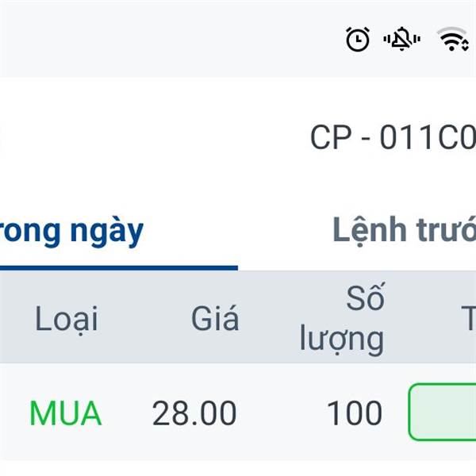
Task: Click the truncated 'T' status column header
Action: [468, 318]
